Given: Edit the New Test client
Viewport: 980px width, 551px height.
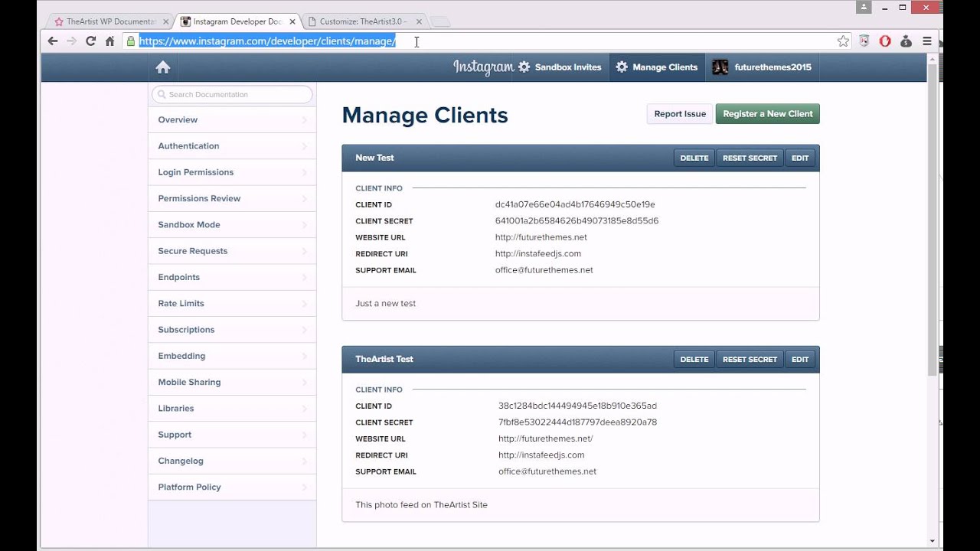Looking at the screenshot, I should coord(800,158).
